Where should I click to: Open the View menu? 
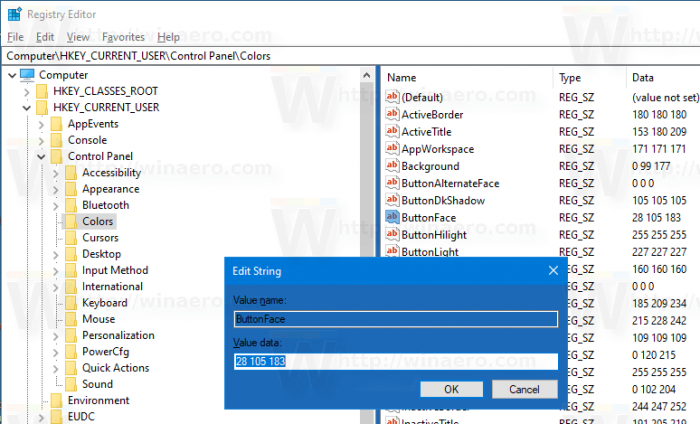tap(78, 37)
